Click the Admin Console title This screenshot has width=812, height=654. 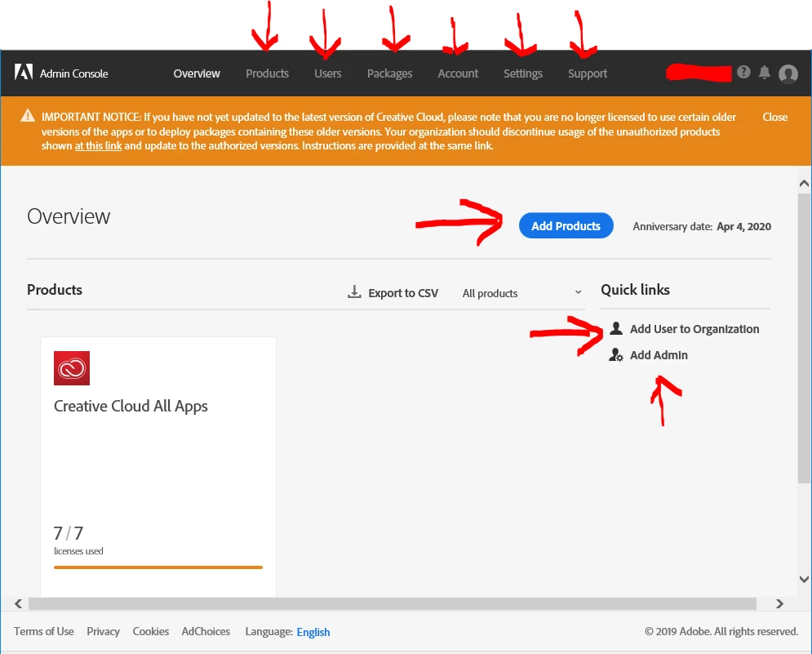click(74, 73)
